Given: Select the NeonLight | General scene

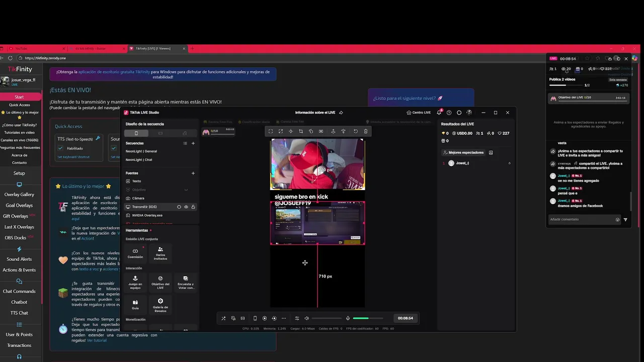Looking at the screenshot, I should (x=141, y=151).
